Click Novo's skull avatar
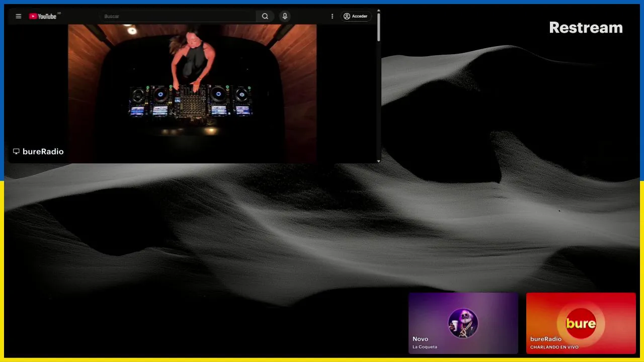 463,323
